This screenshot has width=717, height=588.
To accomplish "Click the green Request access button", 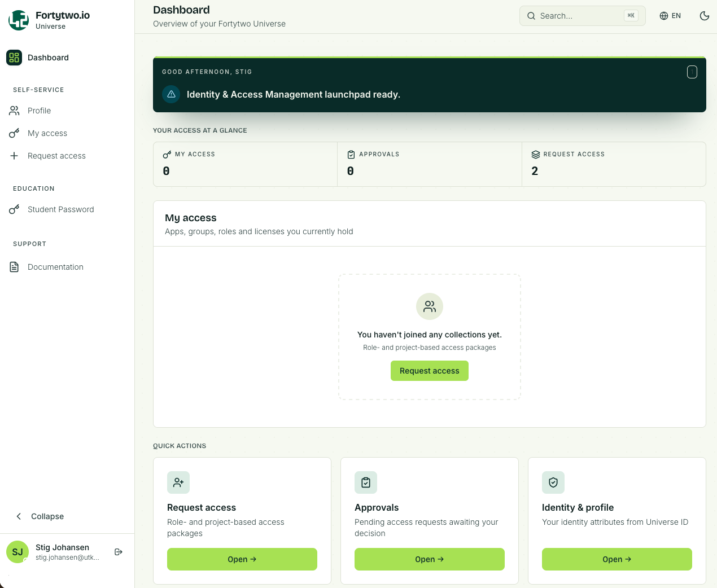I will point(430,371).
